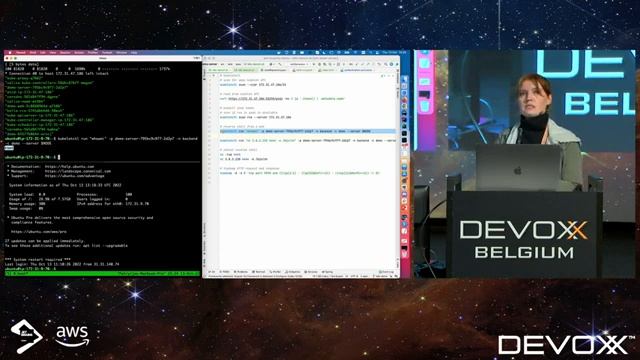This screenshot has width=640, height=360.
Task: Click the terminal prompt cursor in upper pane
Action: coord(59,157)
